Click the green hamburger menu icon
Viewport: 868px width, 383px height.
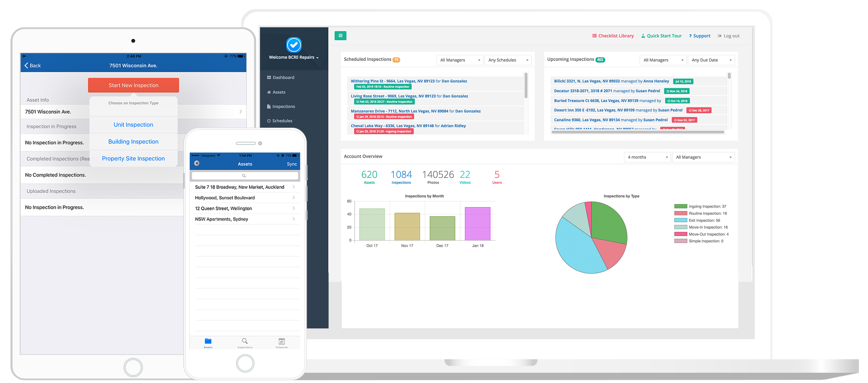(x=340, y=36)
